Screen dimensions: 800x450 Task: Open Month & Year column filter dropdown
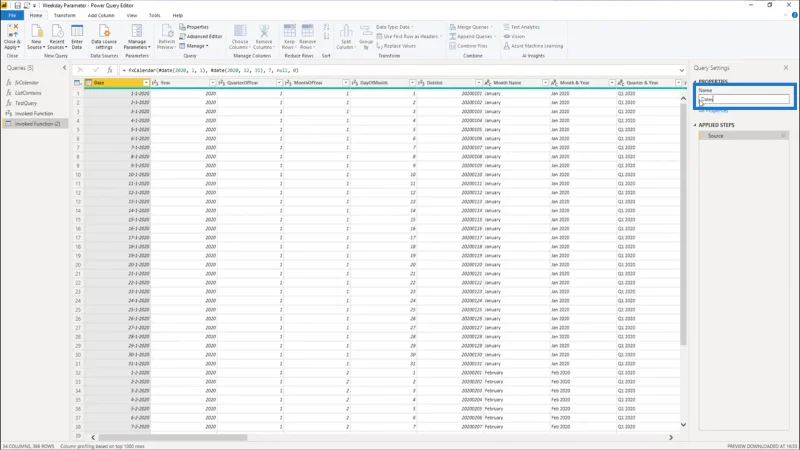click(612, 83)
